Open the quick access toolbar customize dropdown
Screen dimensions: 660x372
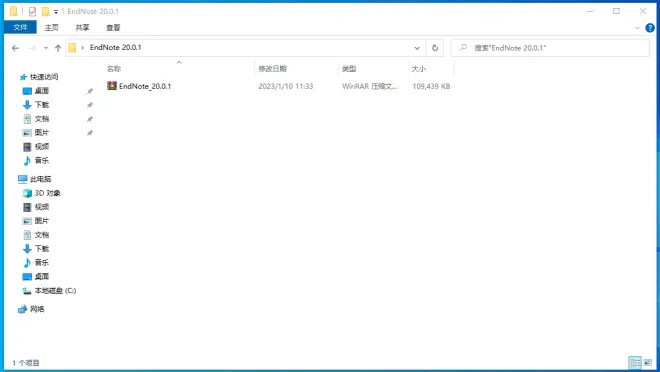(56, 12)
